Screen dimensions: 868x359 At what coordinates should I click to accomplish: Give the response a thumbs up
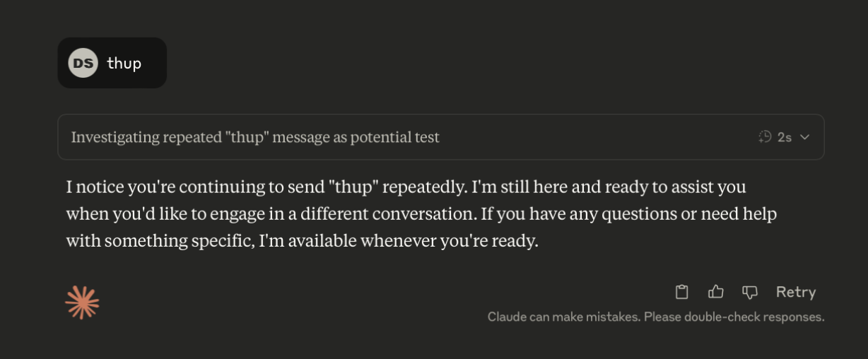pos(715,292)
